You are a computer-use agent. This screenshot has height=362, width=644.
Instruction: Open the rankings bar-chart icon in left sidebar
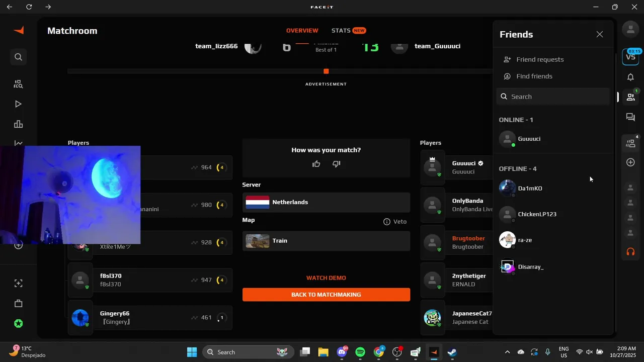coord(19,124)
